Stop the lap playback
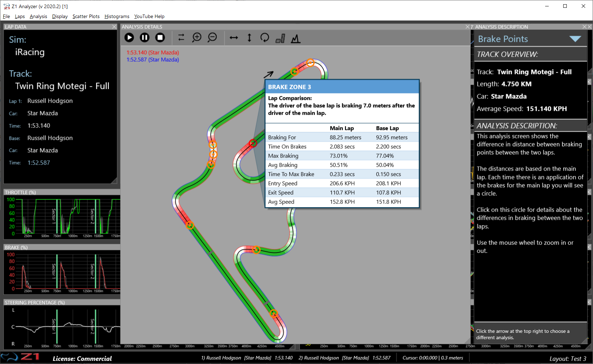 pos(160,38)
